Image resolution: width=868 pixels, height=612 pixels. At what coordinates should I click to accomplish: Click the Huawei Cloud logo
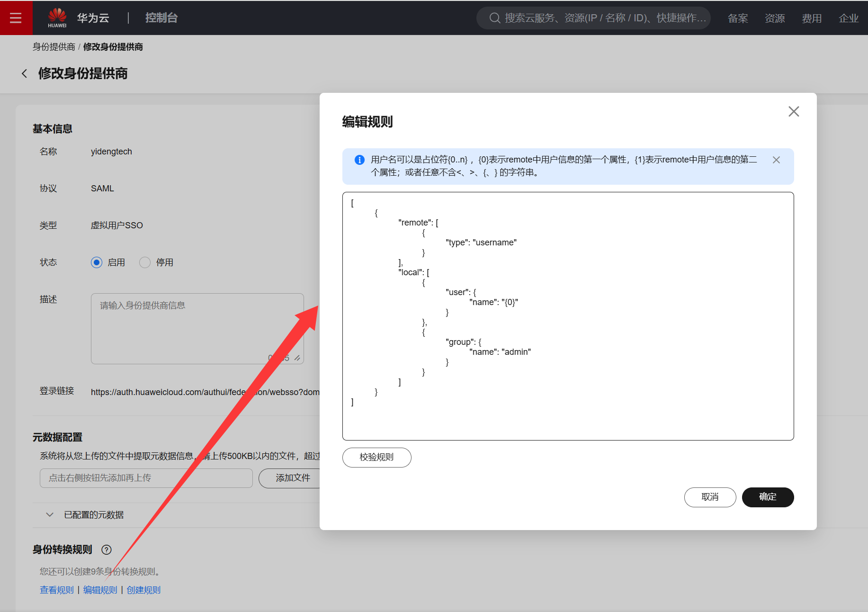point(57,18)
